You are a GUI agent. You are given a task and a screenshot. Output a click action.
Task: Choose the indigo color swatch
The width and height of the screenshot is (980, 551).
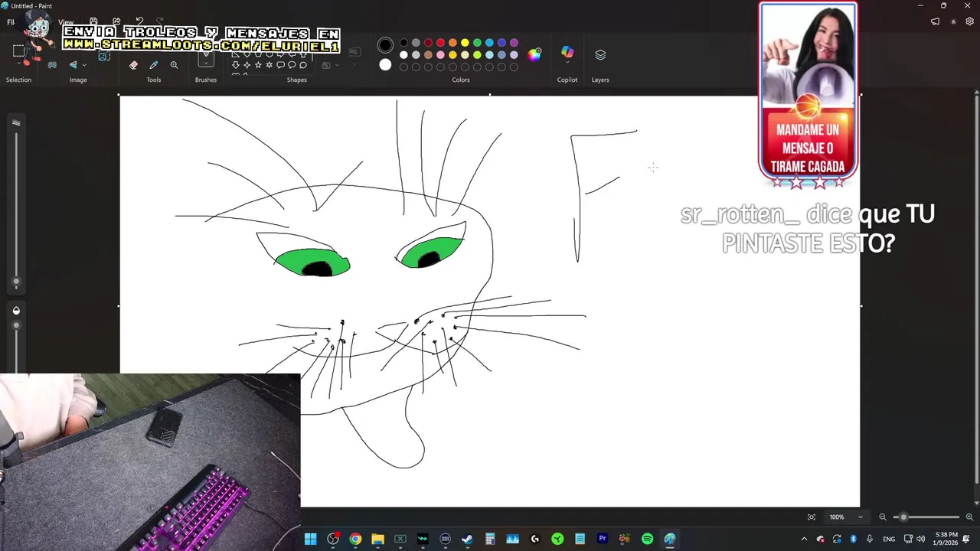point(501,43)
